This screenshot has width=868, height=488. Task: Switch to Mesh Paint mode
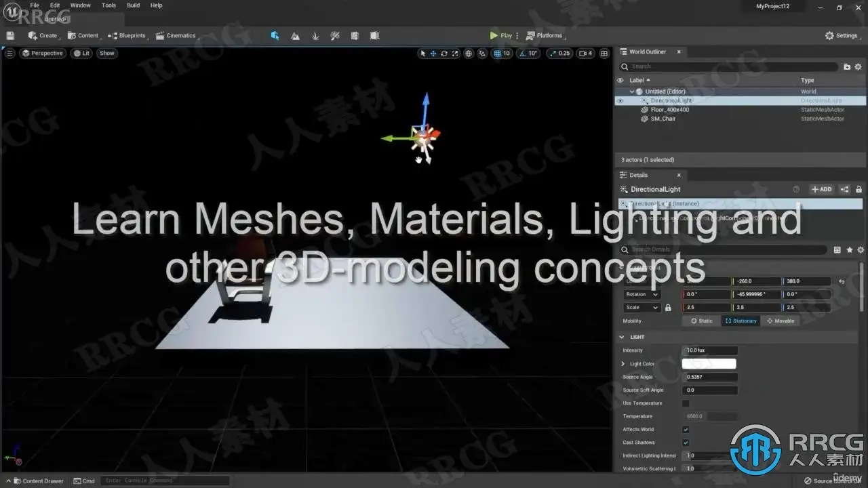click(x=335, y=35)
